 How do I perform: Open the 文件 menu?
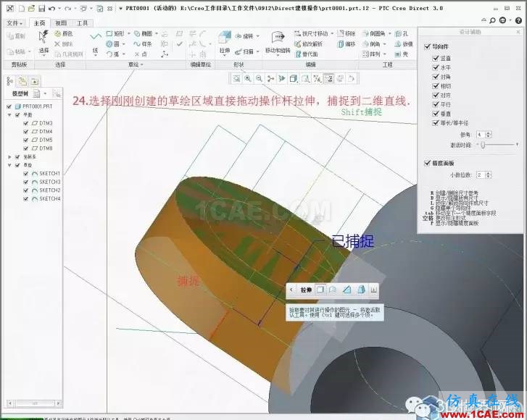coord(14,23)
